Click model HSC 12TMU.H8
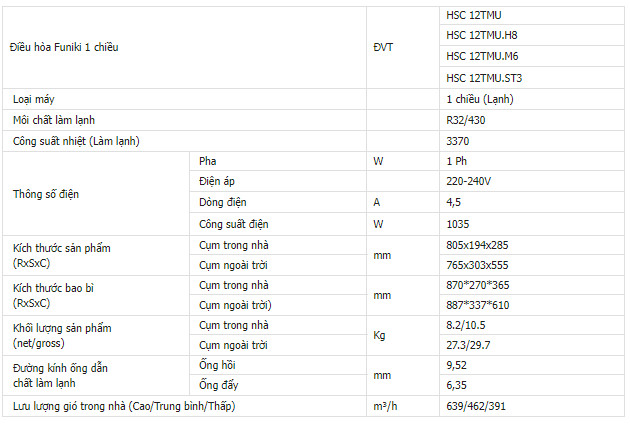 tap(481, 36)
